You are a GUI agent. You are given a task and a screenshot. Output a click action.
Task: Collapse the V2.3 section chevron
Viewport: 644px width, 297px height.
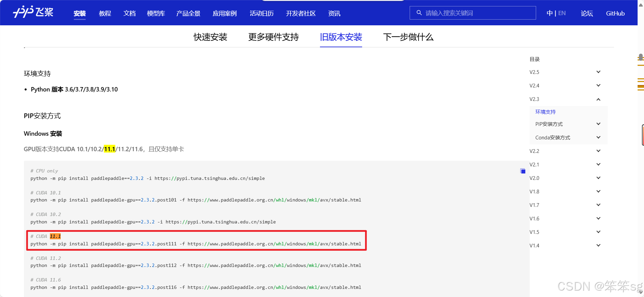pos(598,99)
